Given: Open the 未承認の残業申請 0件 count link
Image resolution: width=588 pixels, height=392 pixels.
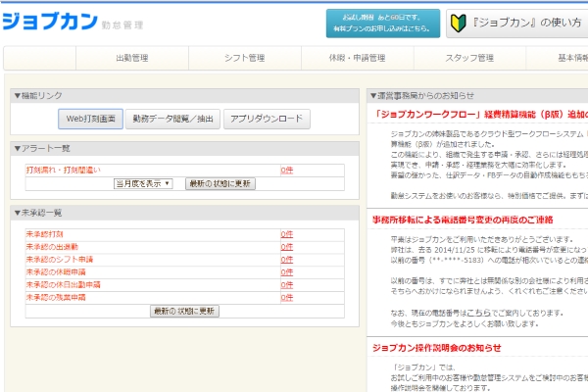Looking at the screenshot, I should pos(286,296).
